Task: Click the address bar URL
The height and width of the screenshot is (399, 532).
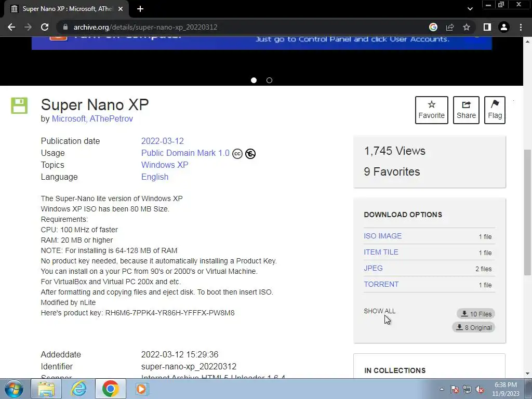Action: pos(145,27)
